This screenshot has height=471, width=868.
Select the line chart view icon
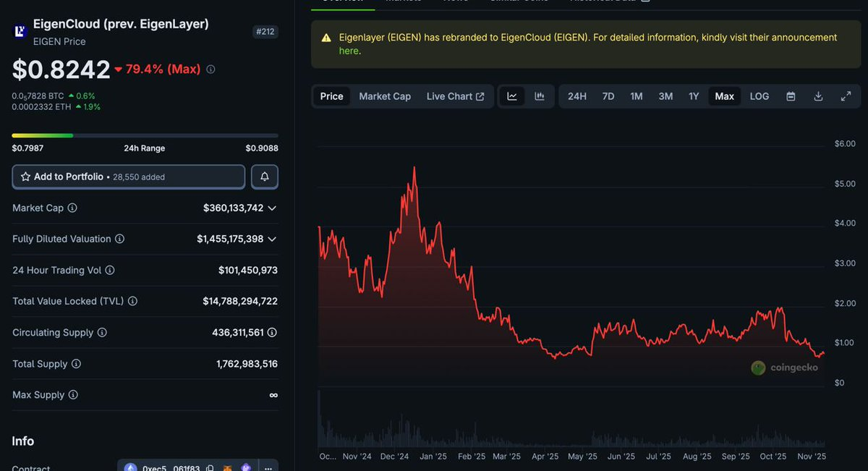[x=512, y=96]
